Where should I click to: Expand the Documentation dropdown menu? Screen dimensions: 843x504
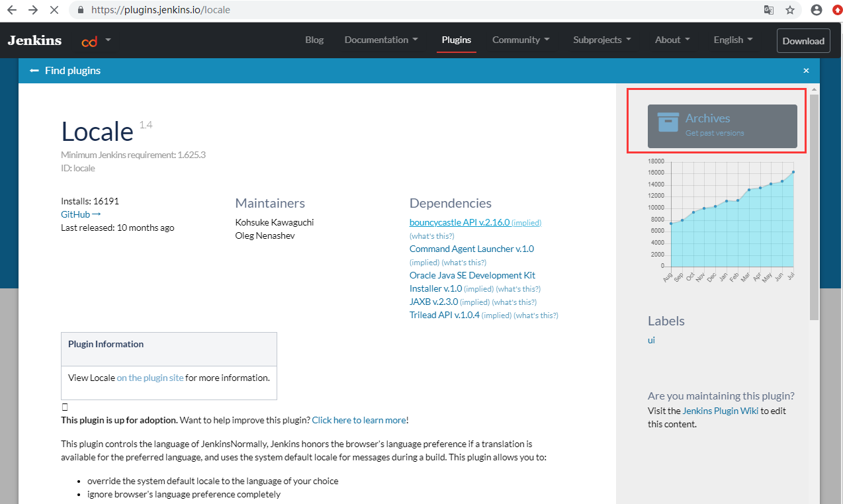[381, 40]
